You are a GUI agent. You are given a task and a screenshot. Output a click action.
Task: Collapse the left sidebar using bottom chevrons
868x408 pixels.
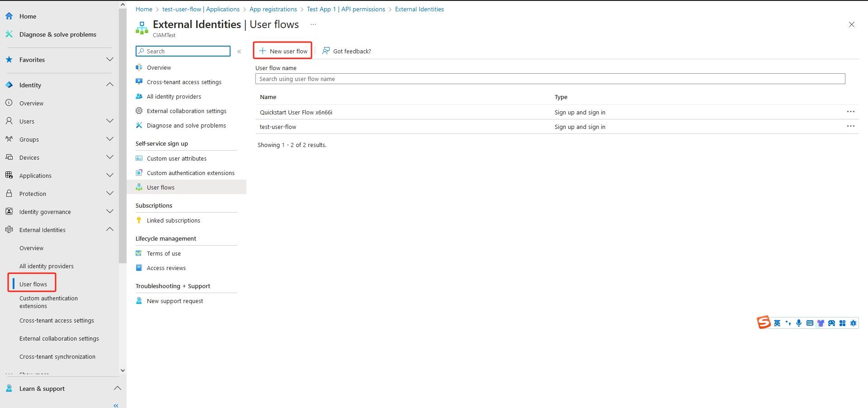[116, 405]
